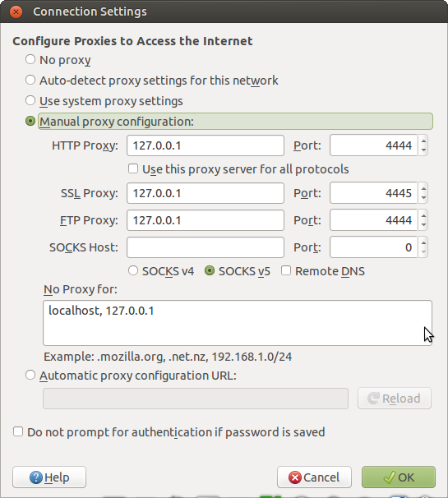Click into the SOCKS Host field
Image resolution: width=448 pixels, height=498 pixels.
point(206,247)
